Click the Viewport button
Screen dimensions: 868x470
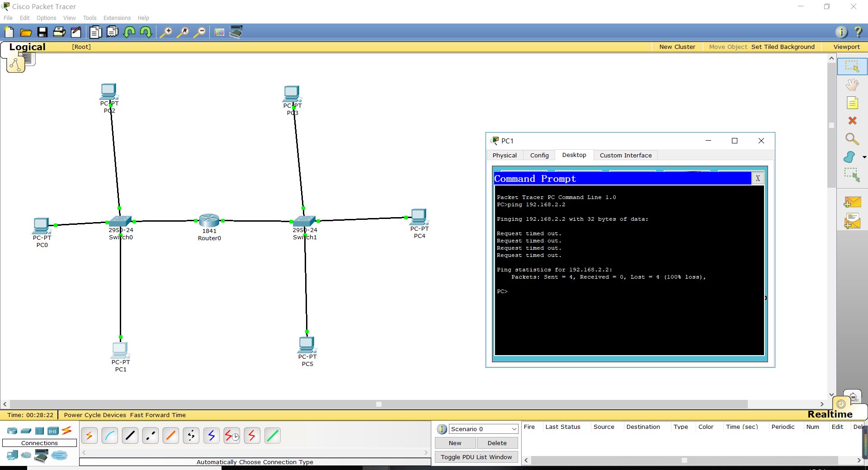tap(846, 47)
